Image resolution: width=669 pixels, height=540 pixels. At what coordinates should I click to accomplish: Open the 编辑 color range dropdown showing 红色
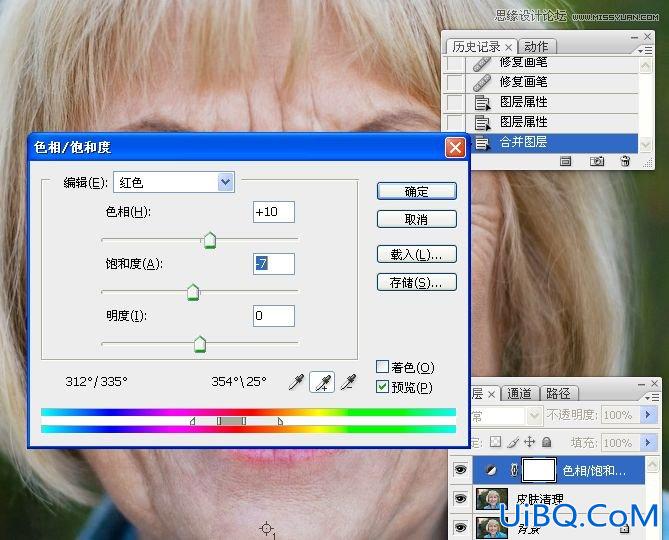[x=226, y=182]
